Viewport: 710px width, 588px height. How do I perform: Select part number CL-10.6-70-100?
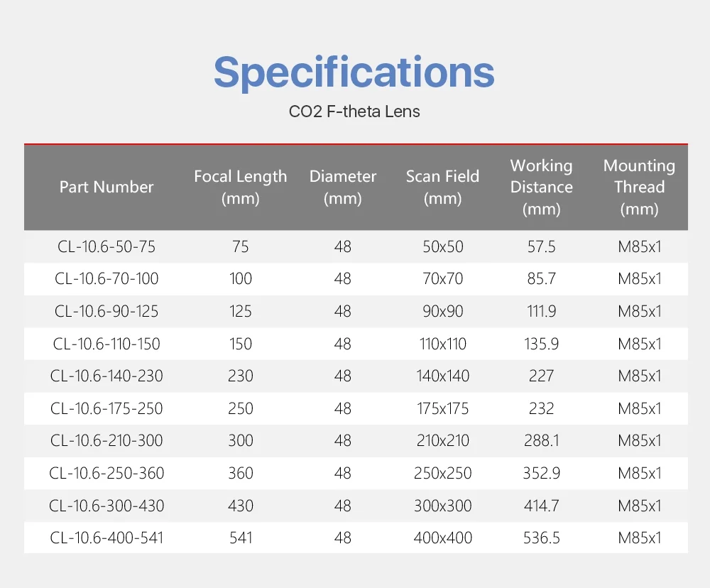pyautogui.click(x=106, y=279)
